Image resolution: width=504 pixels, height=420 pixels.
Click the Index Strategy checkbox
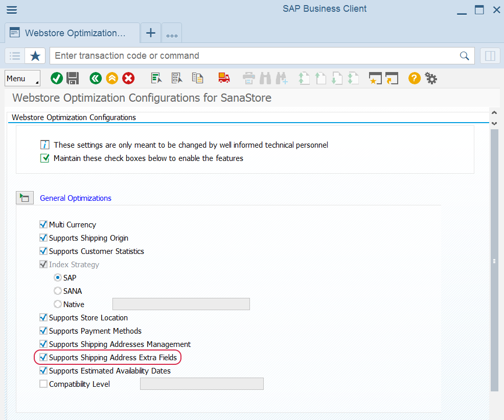[x=43, y=264]
